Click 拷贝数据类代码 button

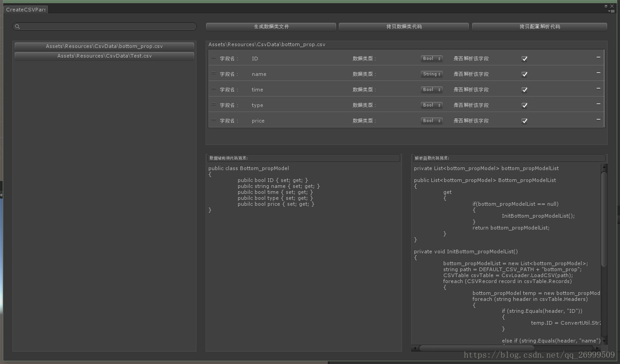click(x=404, y=27)
